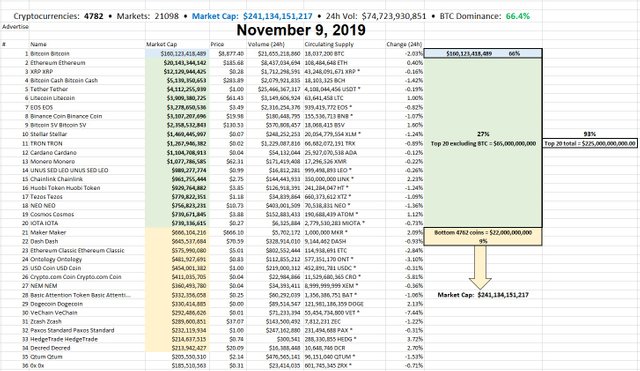The height and width of the screenshot is (371, 640).
Task: Select the HedgeTrade HedgeTrade name cell
Action: 64,340
